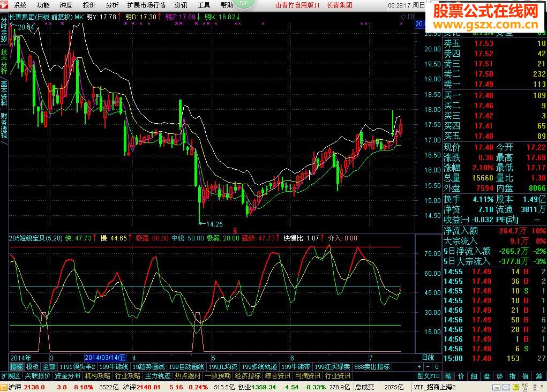Switch to the 分时走势 side tab
The width and height of the screenshot is (547, 392).
(x=4, y=29)
